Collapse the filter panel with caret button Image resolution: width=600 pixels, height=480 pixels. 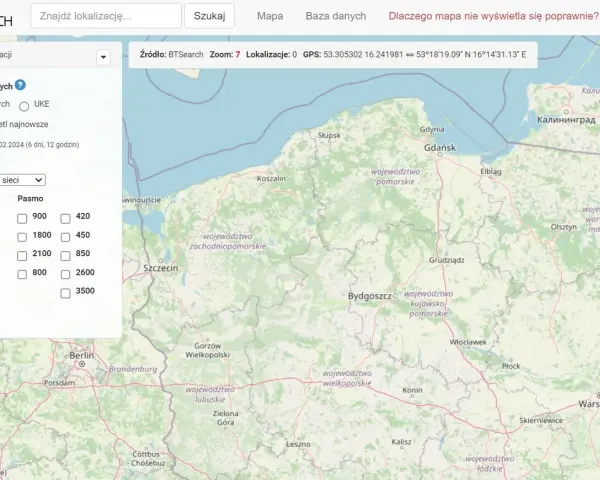[x=103, y=57]
